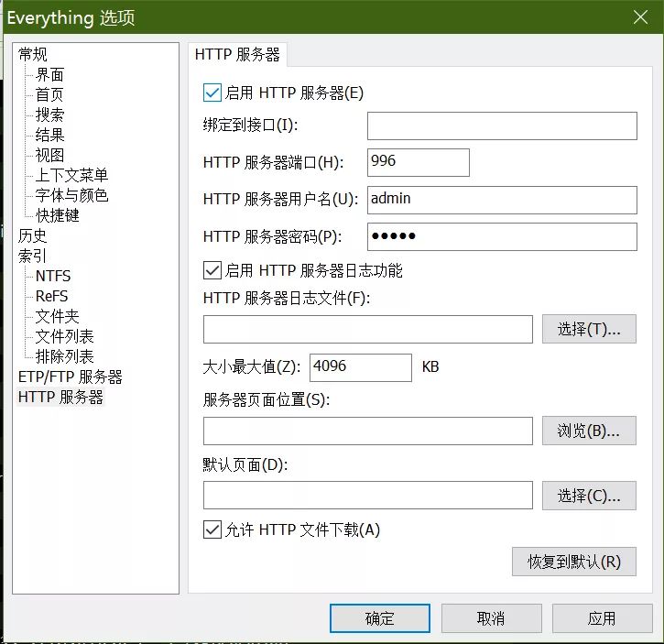Click the HTTP 服务器端口 field showing 996
This screenshot has width=664, height=644.
[418, 162]
